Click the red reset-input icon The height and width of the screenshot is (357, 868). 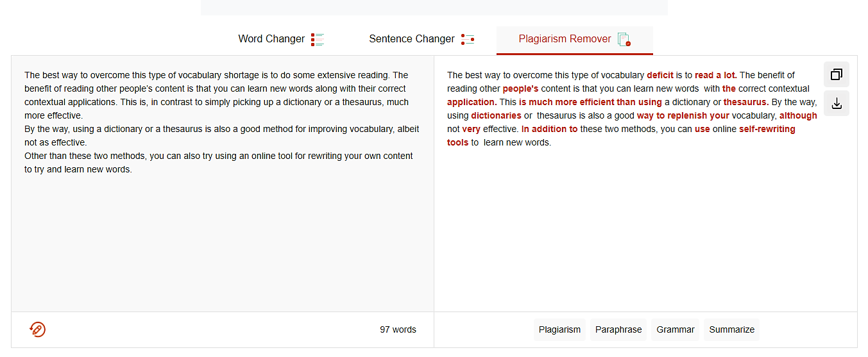pos(38,329)
